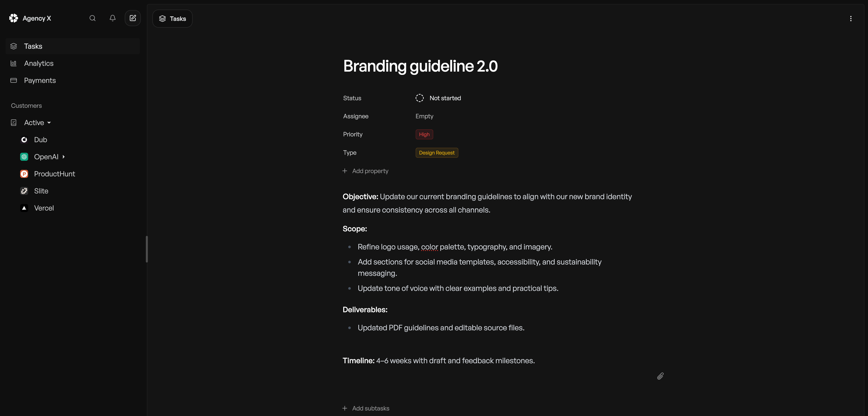Expand the Active customers dropdown
Image resolution: width=868 pixels, height=416 pixels.
49,123
